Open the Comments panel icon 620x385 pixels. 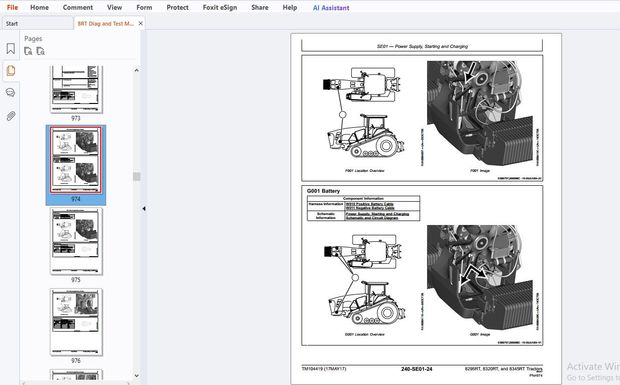[11, 92]
